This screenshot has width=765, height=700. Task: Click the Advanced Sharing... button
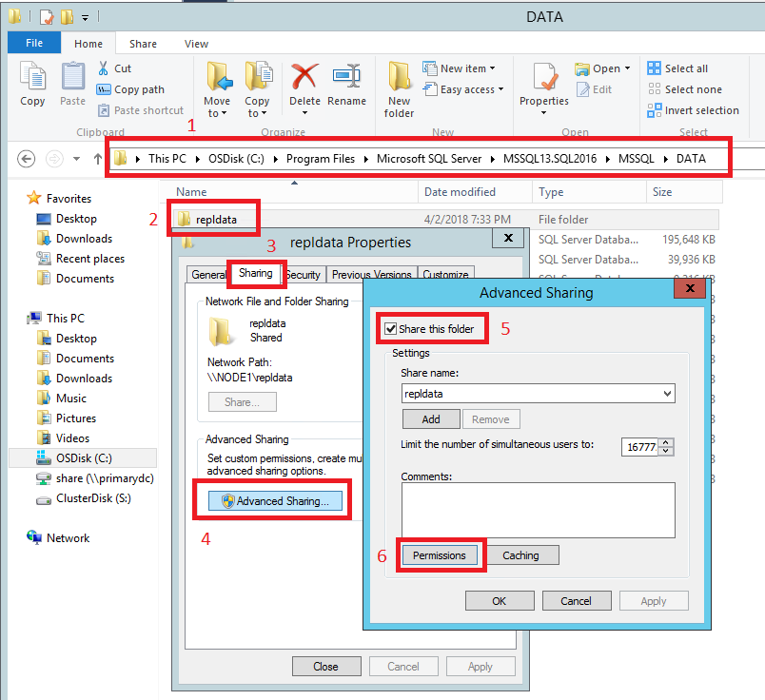point(275,501)
